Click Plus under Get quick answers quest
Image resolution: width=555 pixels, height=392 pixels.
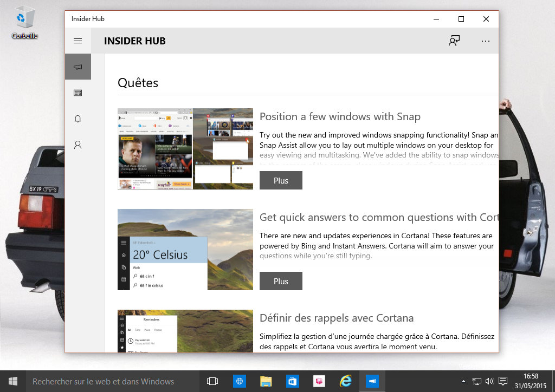(281, 281)
